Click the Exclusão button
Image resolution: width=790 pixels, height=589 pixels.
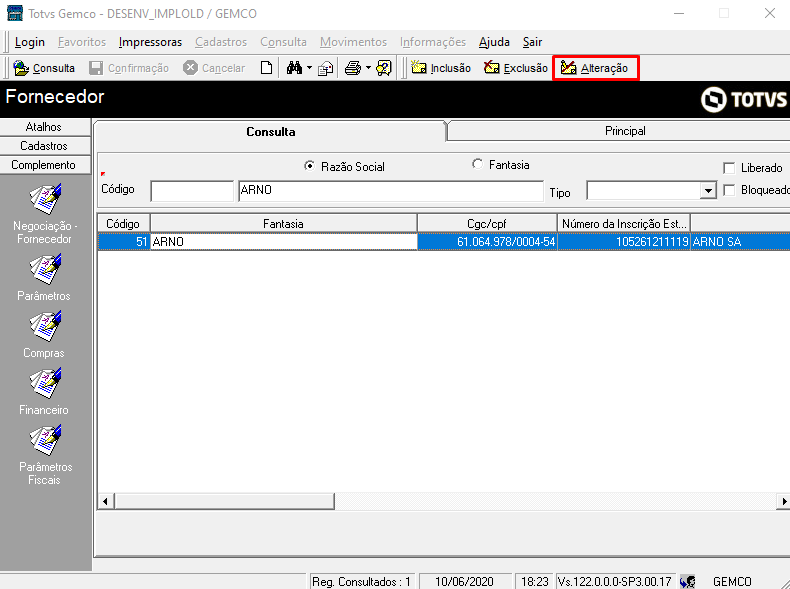coord(515,68)
